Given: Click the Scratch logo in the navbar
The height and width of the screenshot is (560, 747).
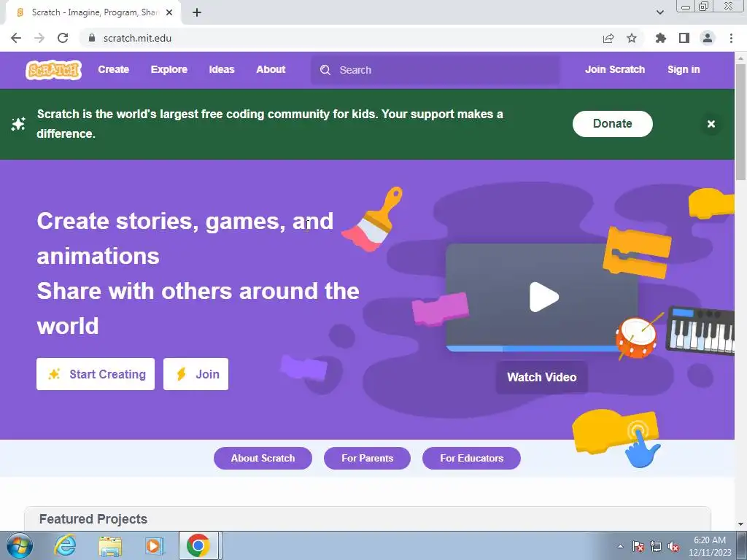Looking at the screenshot, I should point(53,70).
